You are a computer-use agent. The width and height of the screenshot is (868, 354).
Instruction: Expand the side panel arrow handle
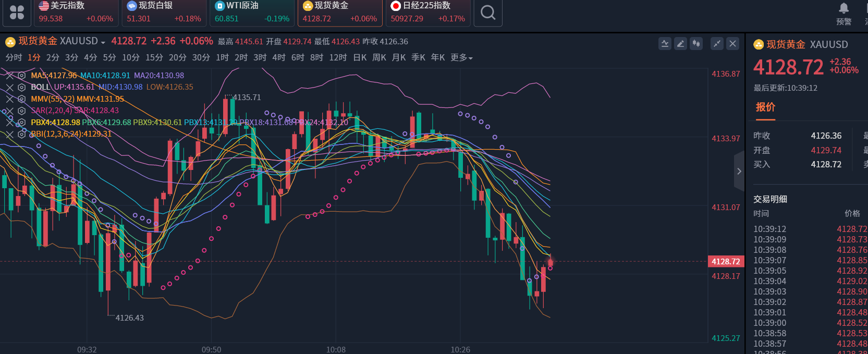739,171
